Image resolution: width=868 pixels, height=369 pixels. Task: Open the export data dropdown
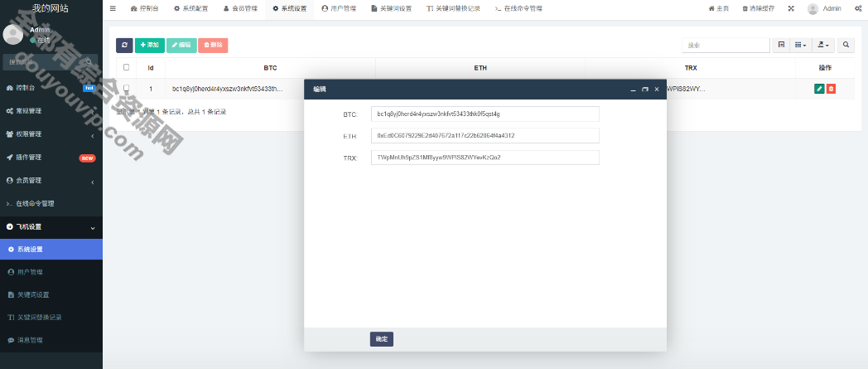(823, 45)
